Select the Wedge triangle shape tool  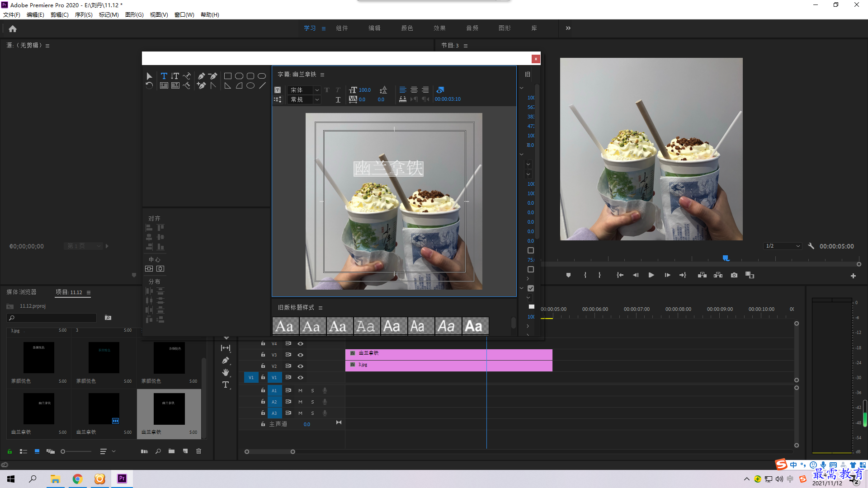click(228, 85)
